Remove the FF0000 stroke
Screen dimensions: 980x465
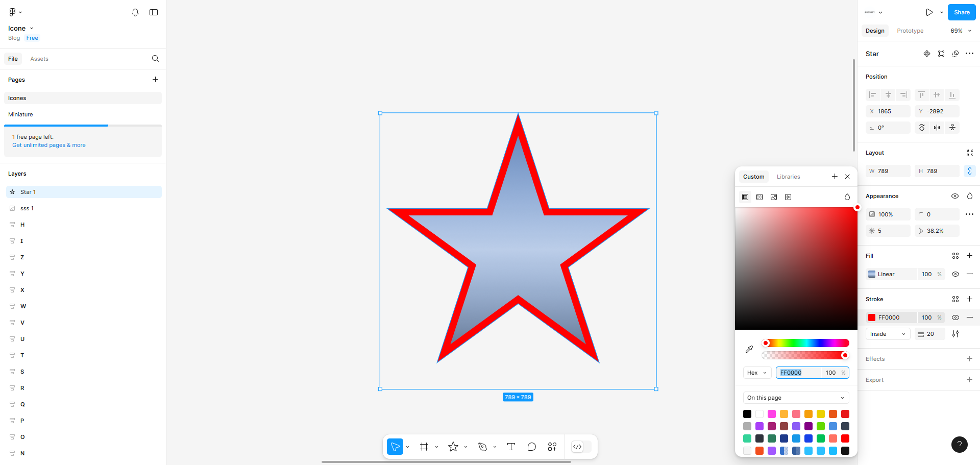tap(970, 317)
